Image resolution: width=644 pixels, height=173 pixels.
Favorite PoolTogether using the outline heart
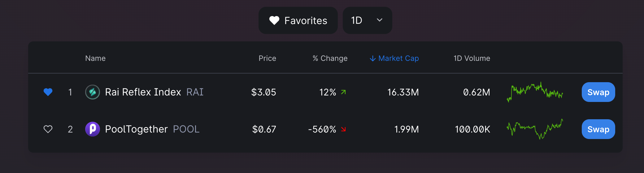[x=48, y=129]
